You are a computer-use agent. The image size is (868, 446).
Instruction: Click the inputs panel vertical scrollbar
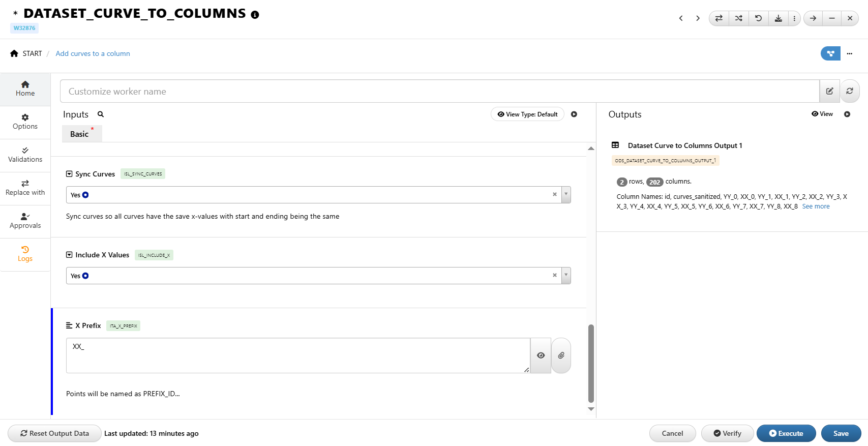(x=591, y=363)
